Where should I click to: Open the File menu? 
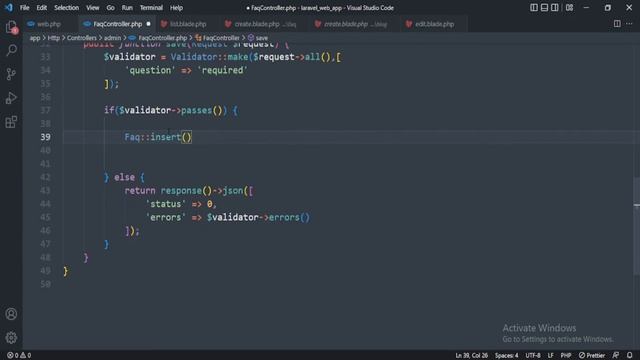[x=24, y=8]
